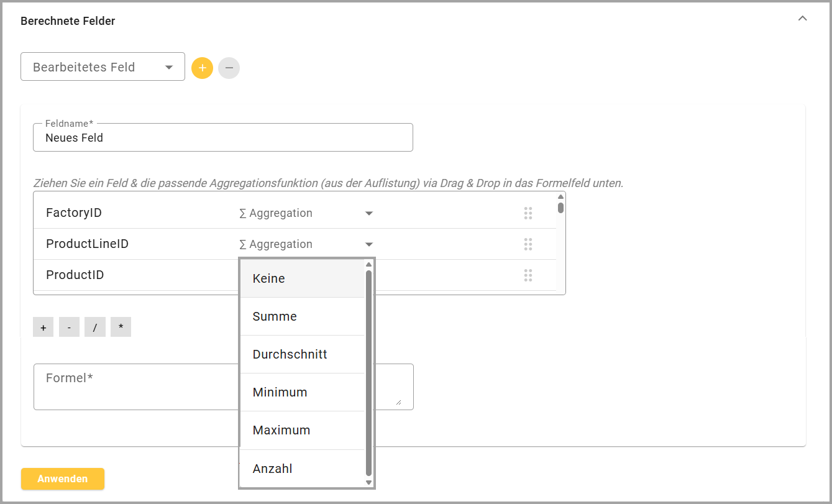The height and width of the screenshot is (504, 832).
Task: Click the drag handle for ProductLineID row
Action: click(528, 244)
